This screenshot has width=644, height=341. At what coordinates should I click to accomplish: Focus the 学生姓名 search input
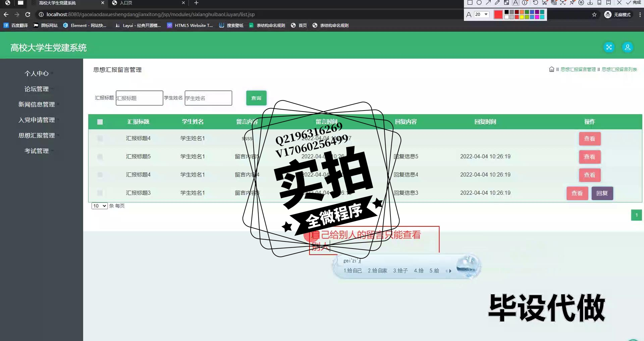pos(208,98)
